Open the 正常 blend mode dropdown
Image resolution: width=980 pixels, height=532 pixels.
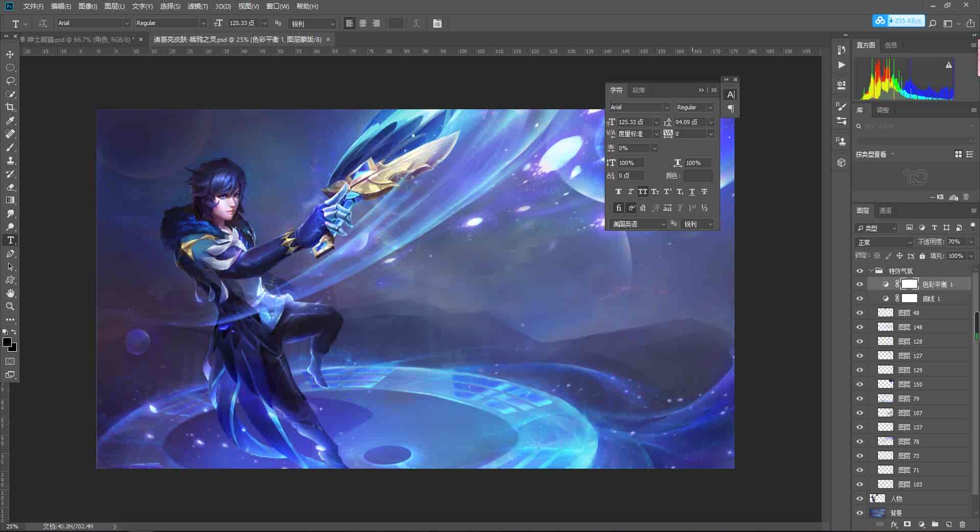[884, 242]
